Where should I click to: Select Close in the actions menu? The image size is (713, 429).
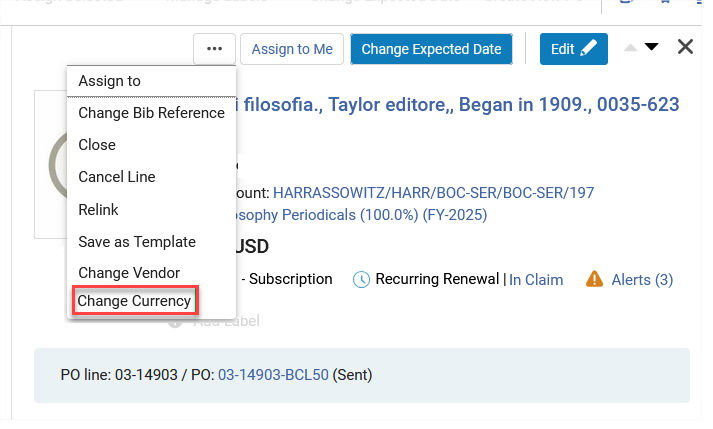pos(97,145)
